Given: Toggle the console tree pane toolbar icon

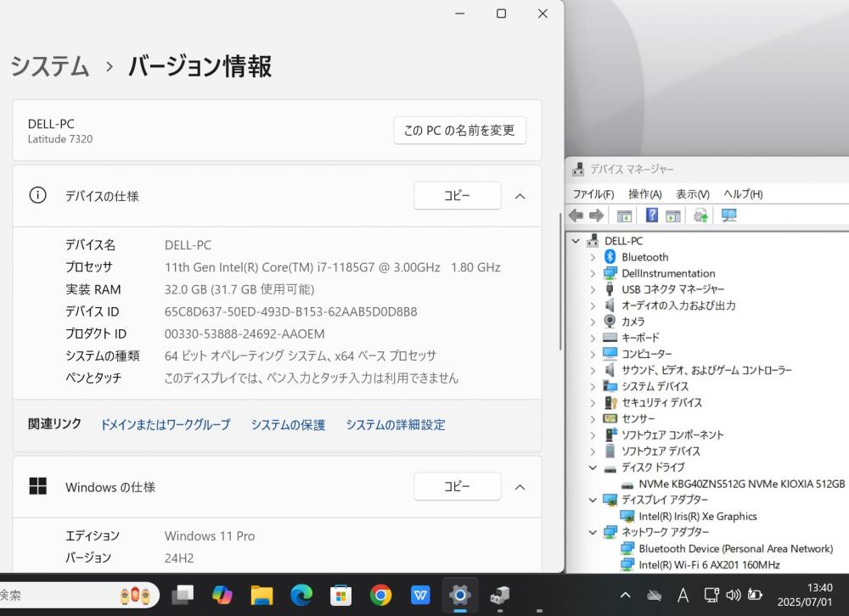Looking at the screenshot, I should click(x=624, y=216).
